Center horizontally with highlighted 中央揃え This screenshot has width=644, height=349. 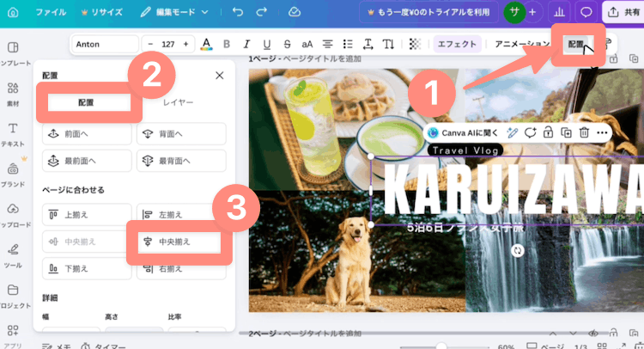[x=179, y=242]
